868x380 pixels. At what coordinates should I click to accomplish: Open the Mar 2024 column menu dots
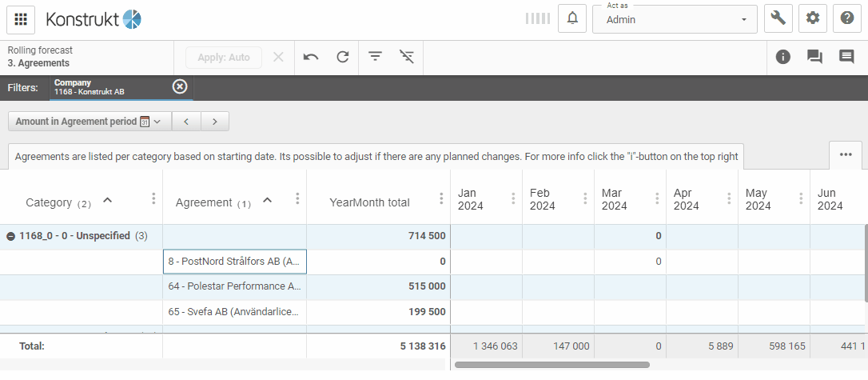[x=657, y=198]
